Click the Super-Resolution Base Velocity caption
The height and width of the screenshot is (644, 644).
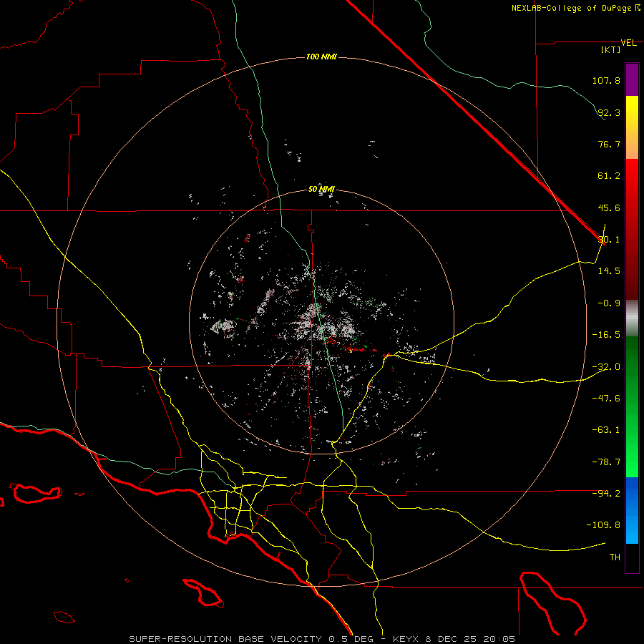click(321, 639)
